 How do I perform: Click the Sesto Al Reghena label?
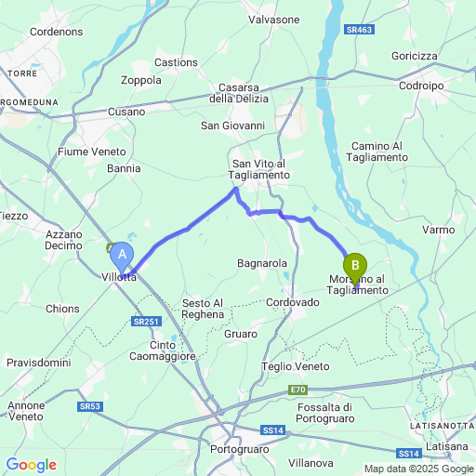tap(203, 309)
